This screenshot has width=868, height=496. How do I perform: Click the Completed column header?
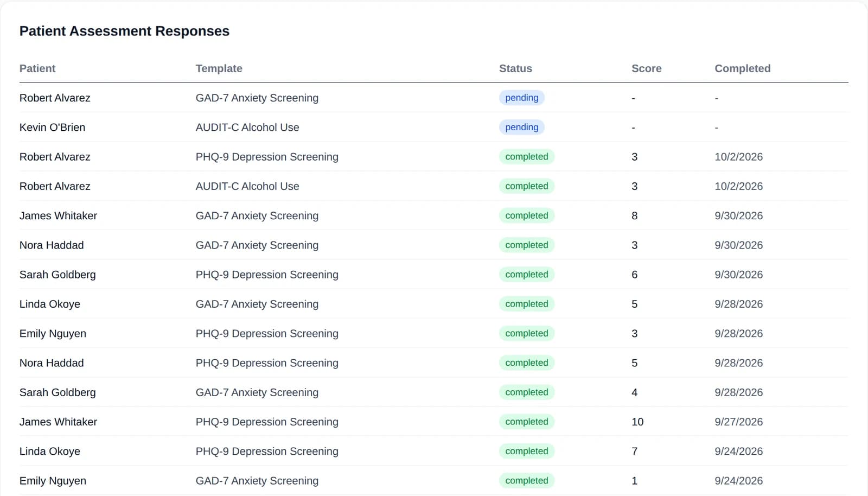click(x=743, y=68)
